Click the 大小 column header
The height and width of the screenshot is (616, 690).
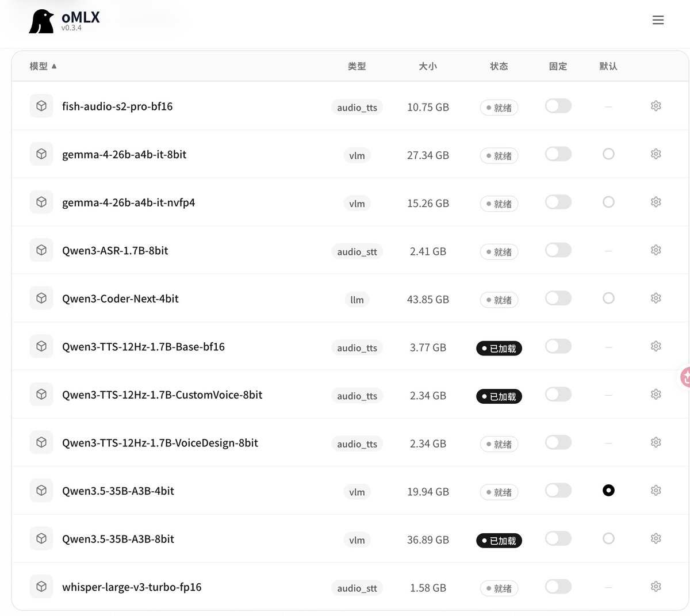[x=428, y=66]
